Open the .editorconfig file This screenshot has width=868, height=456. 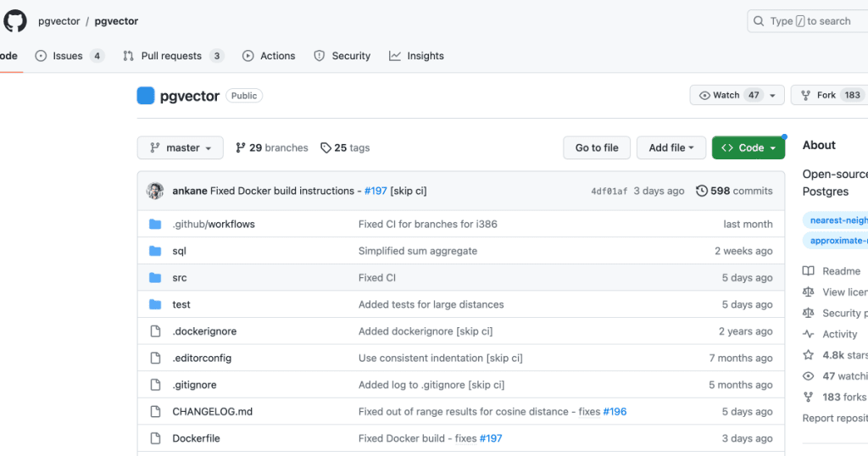202,358
